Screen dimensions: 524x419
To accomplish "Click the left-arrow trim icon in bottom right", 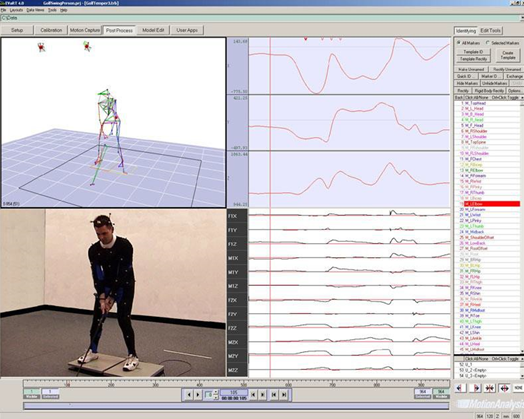I will tap(460, 388).
